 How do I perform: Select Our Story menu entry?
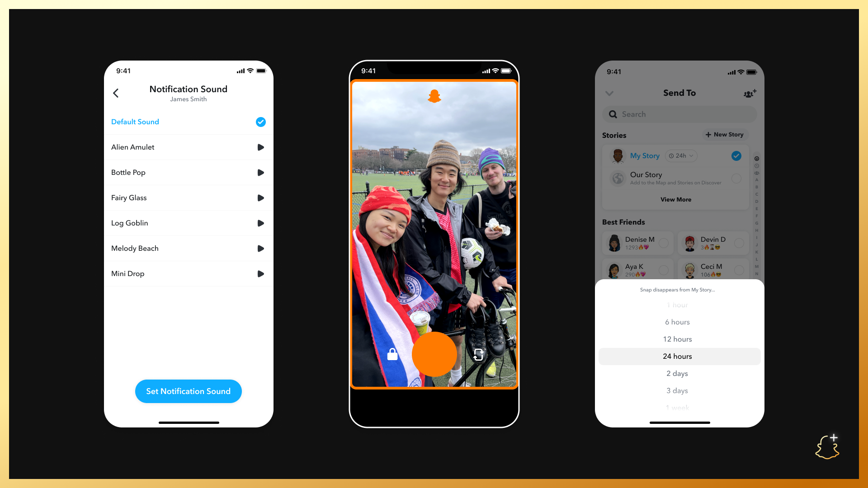pyautogui.click(x=675, y=178)
